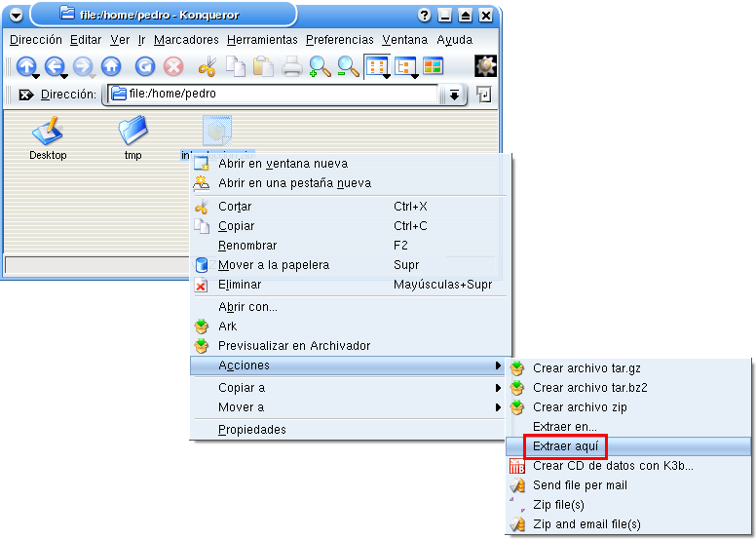Viewport: 756px width, 539px height.
Task: Click the Print toolbar icon
Action: [291, 66]
